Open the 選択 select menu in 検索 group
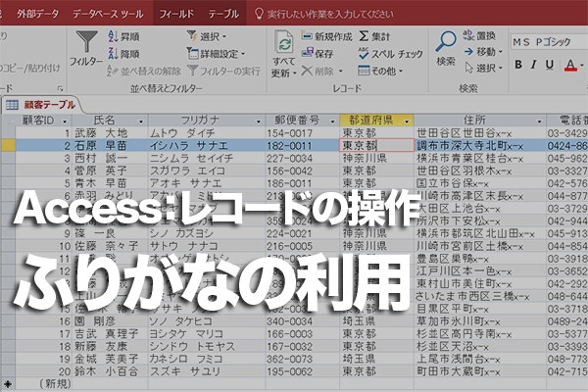The height and width of the screenshot is (392, 588). pos(483,68)
